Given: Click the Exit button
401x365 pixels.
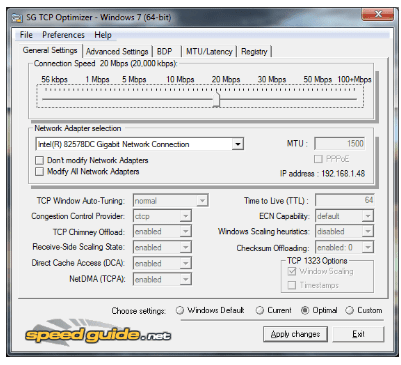Looking at the screenshot, I should pyautogui.click(x=358, y=334).
